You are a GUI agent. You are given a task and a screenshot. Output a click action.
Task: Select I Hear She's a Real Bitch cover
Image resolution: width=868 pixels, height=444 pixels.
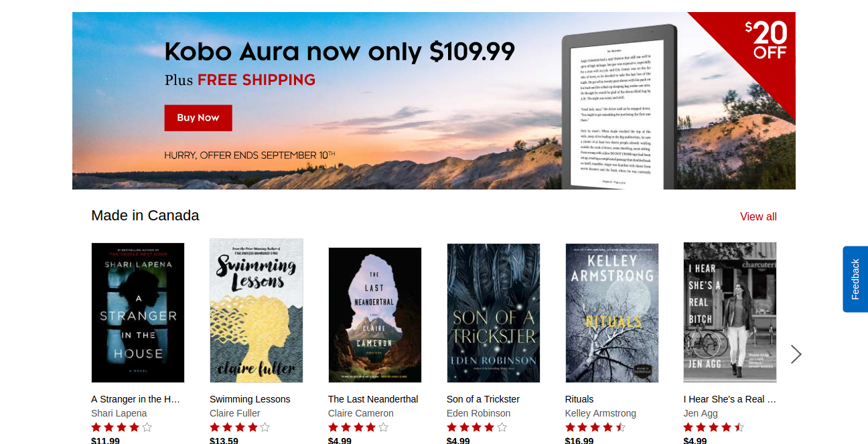click(730, 313)
